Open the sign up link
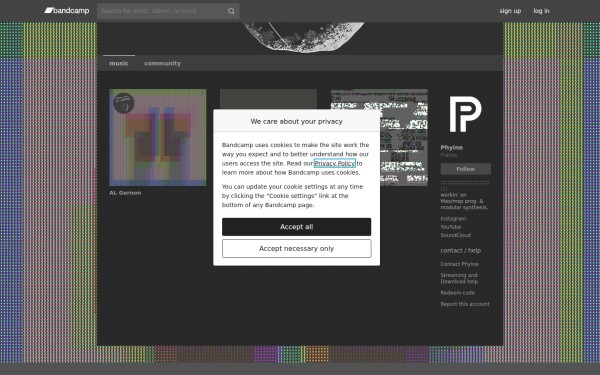This screenshot has height=375, width=600. tap(510, 11)
